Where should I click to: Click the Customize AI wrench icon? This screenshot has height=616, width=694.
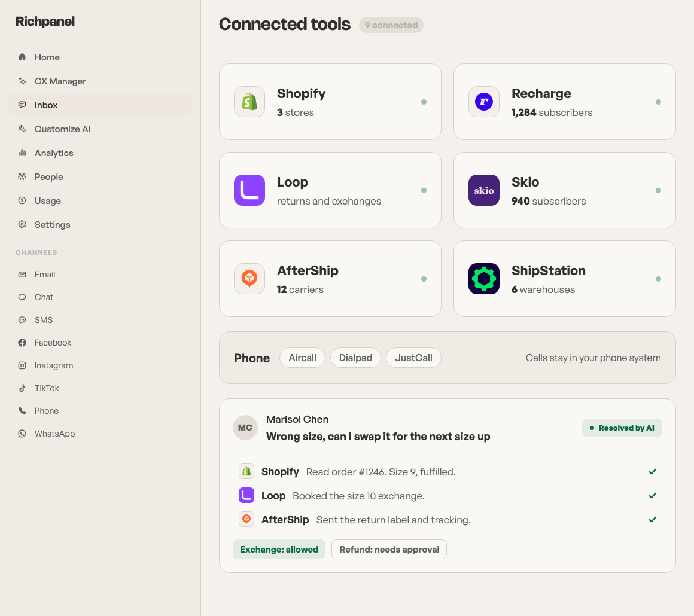22,129
